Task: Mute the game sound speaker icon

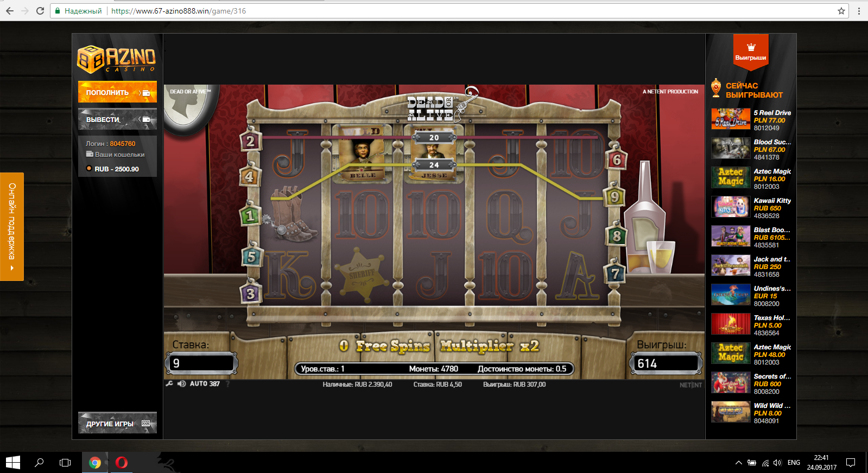Action: [181, 383]
